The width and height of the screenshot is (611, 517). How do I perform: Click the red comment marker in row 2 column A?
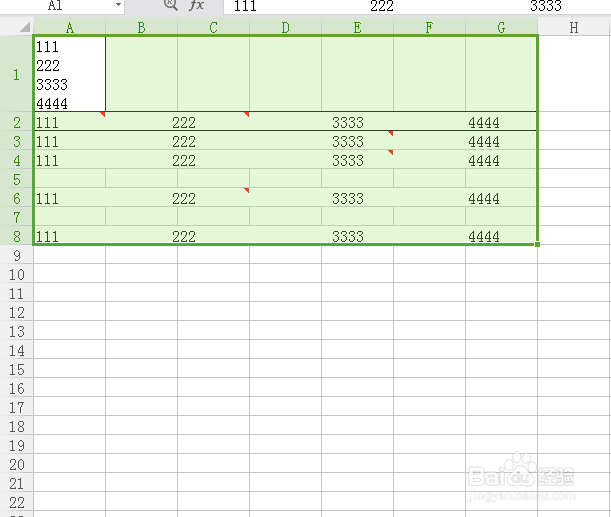103,114
